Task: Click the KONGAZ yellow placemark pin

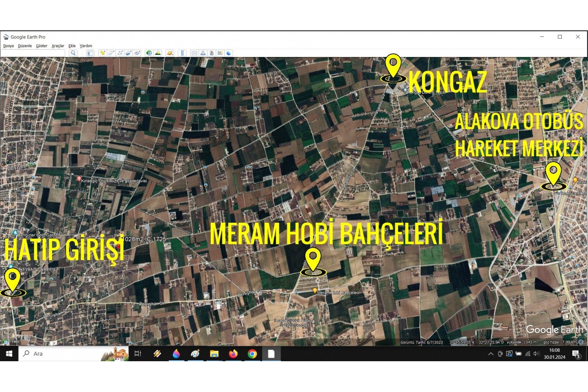Action: coord(393,67)
